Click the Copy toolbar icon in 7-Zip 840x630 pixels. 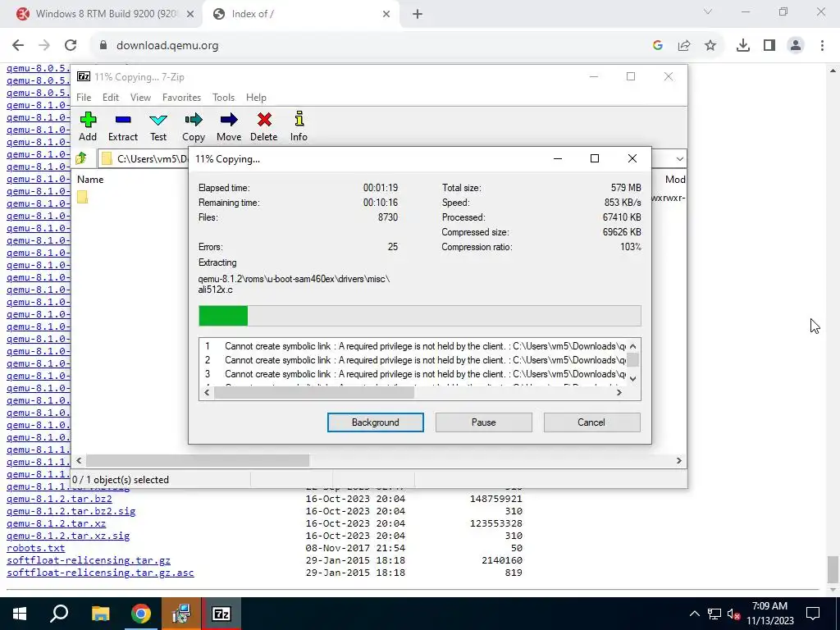coord(194,126)
